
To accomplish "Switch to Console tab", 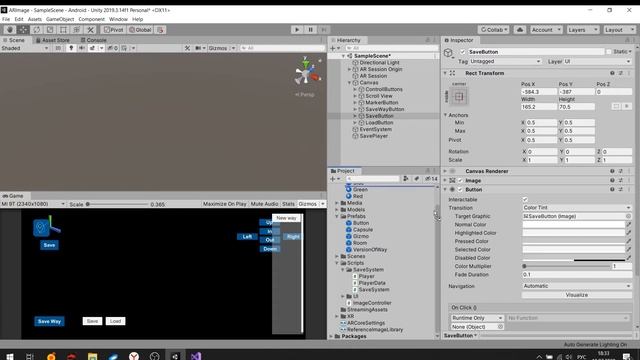I will [93, 40].
